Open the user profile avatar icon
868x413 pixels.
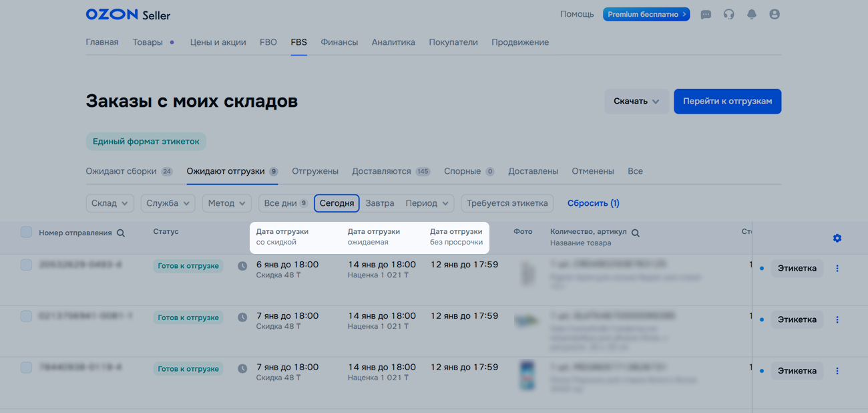point(775,14)
